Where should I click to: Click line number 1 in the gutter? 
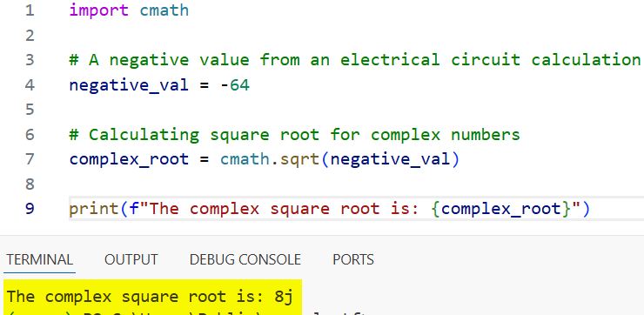point(30,10)
